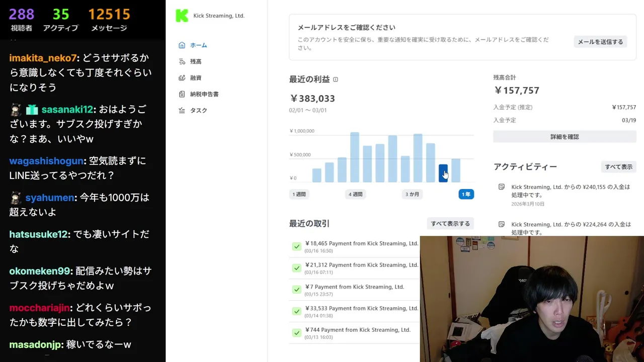The image size is (644, 362).
Task: Click username mocchariajin in chat
Action: [x=40, y=308]
